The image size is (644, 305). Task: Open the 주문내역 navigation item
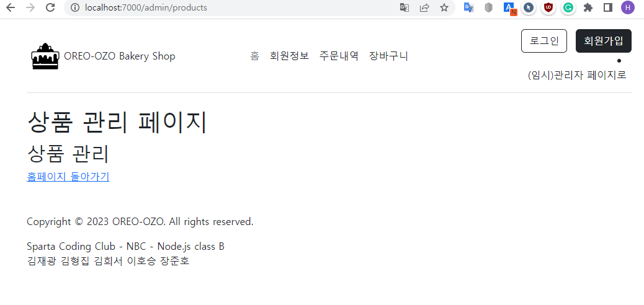click(x=339, y=56)
